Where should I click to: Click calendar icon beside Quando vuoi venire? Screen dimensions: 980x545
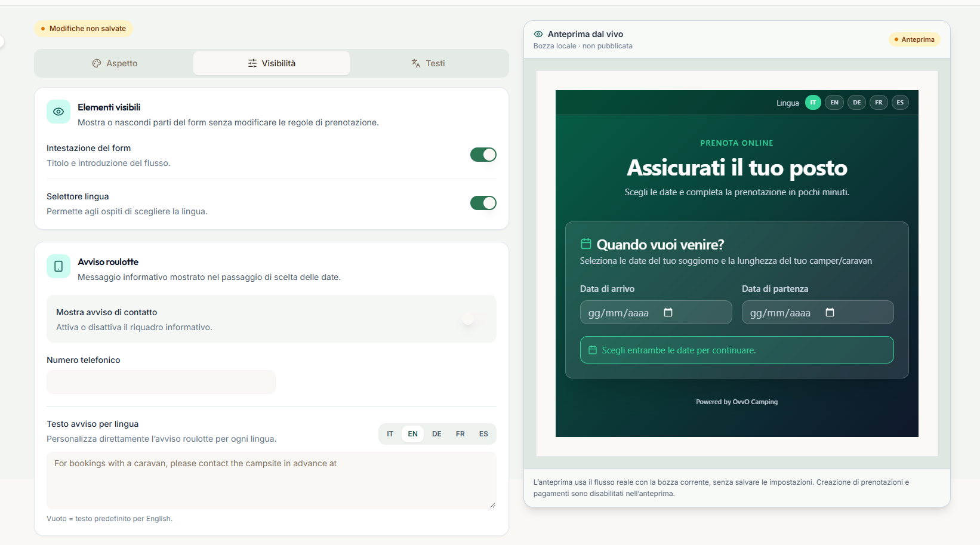coord(586,244)
